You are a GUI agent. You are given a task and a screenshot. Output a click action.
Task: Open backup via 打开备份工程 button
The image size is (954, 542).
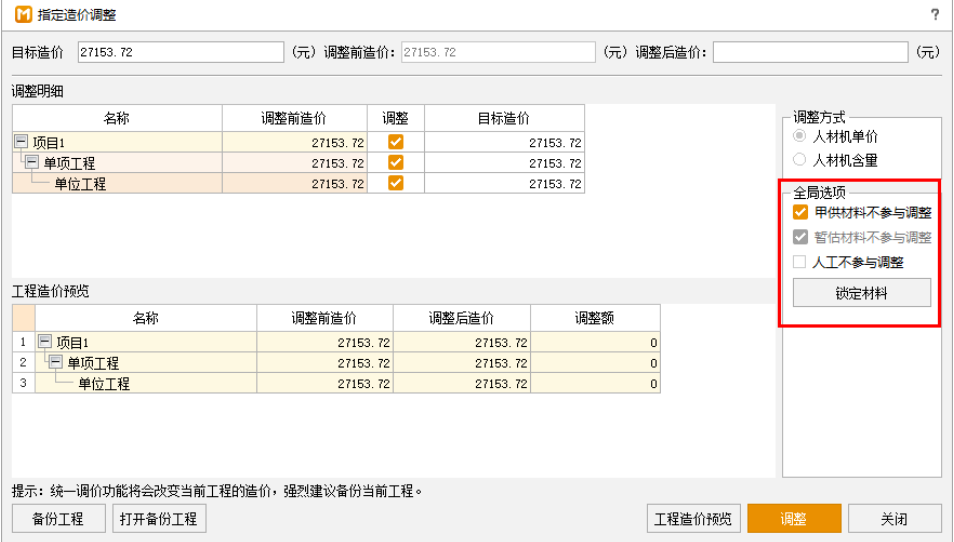point(158,519)
